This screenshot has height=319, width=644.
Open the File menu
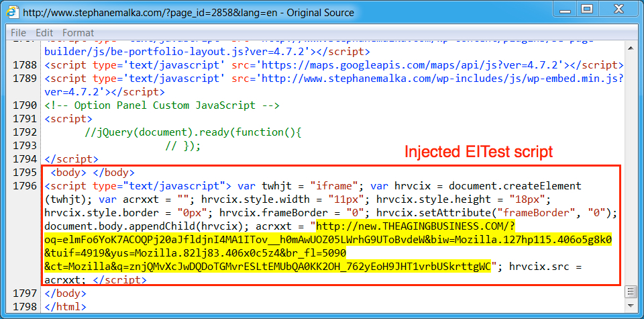pos(19,33)
